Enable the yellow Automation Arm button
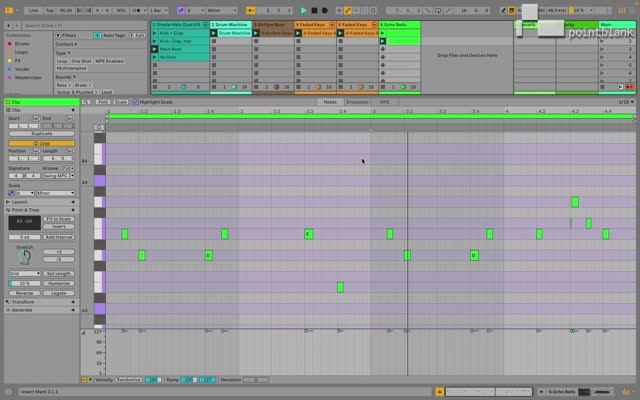Viewport: 640px width, 400px height. click(x=348, y=10)
